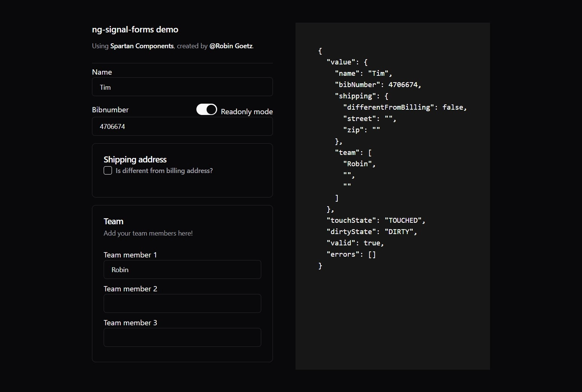Toggle the Readonly mode switch
The width and height of the screenshot is (582, 392).
(207, 109)
